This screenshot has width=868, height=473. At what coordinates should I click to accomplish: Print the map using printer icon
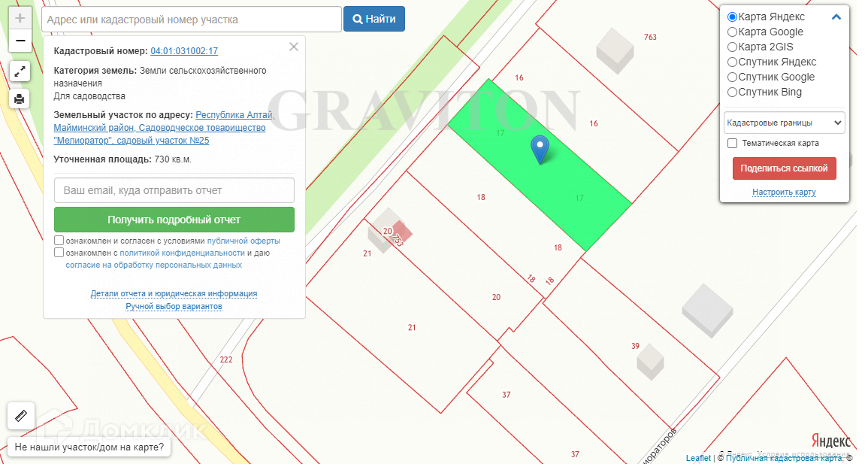(20, 99)
